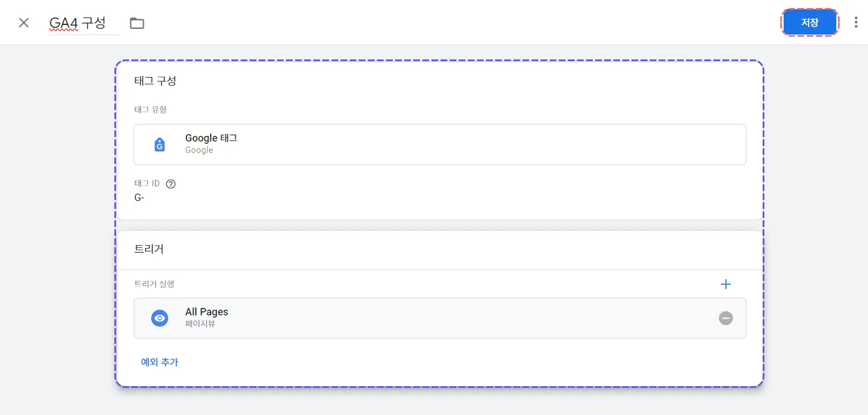Click the 저장 save button
868x415 pixels.
click(x=809, y=23)
